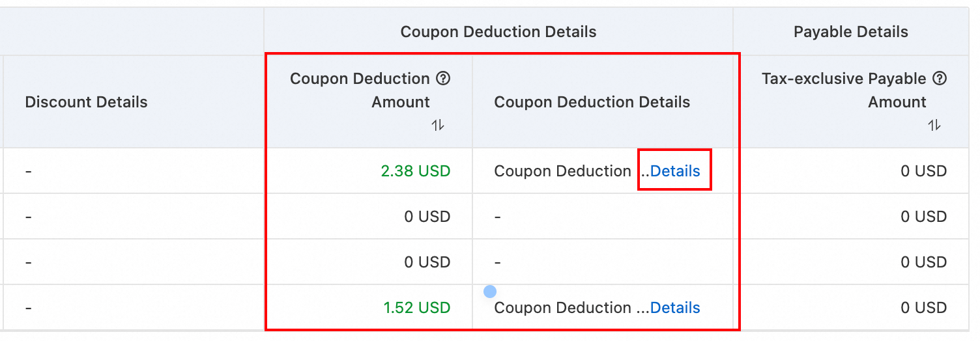Click Coupon Deduction text in first row
980x341 pixels.
point(563,171)
